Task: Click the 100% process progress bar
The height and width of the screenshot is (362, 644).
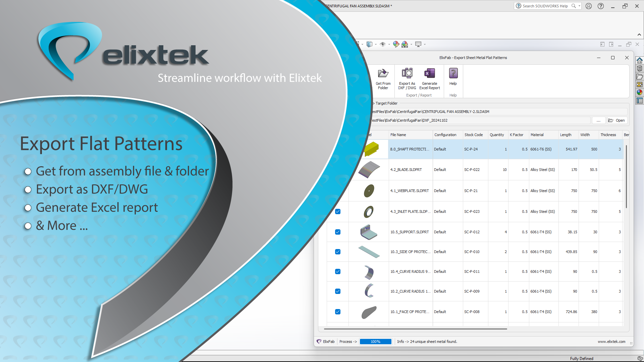Action: 375,342
